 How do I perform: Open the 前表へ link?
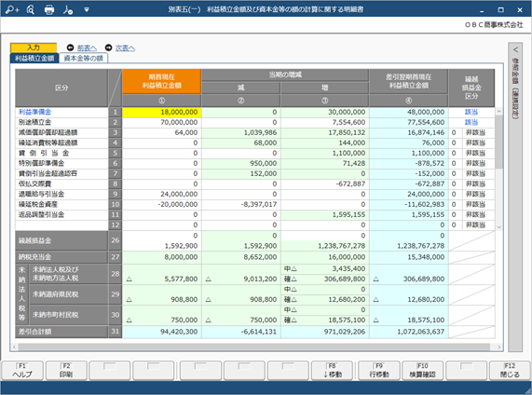(x=87, y=48)
